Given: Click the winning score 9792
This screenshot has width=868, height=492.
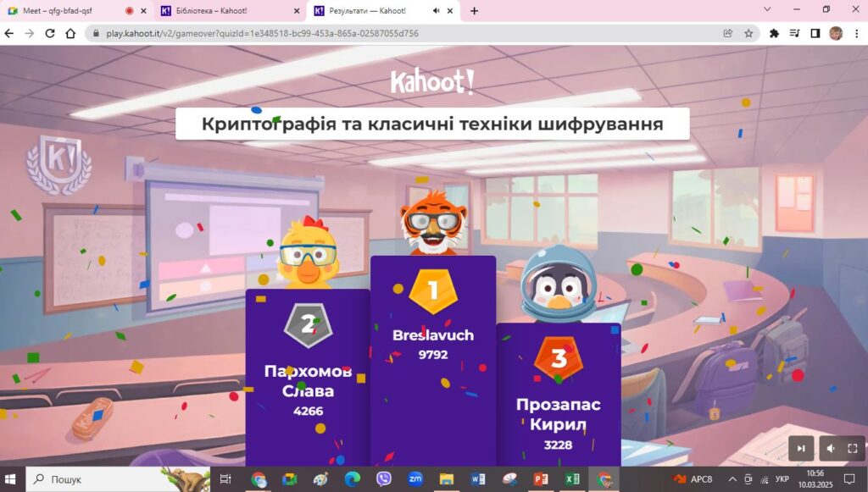Looking at the screenshot, I should 433,355.
